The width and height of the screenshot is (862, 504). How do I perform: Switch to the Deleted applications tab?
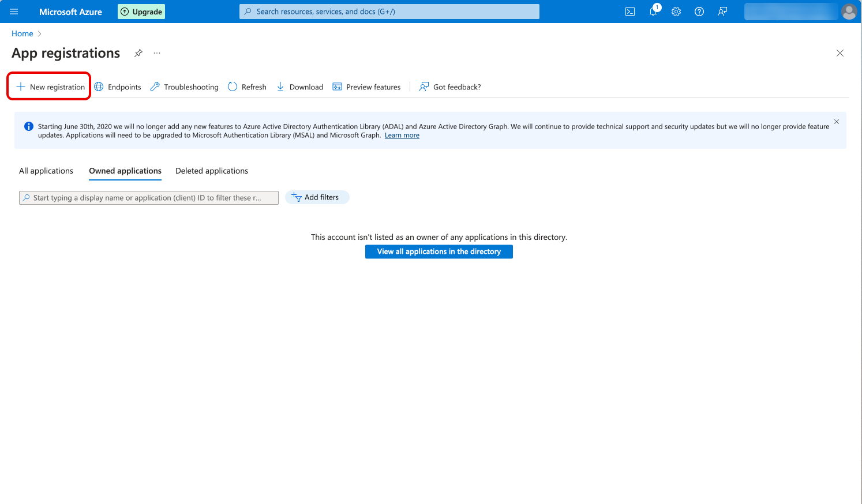[x=212, y=171]
